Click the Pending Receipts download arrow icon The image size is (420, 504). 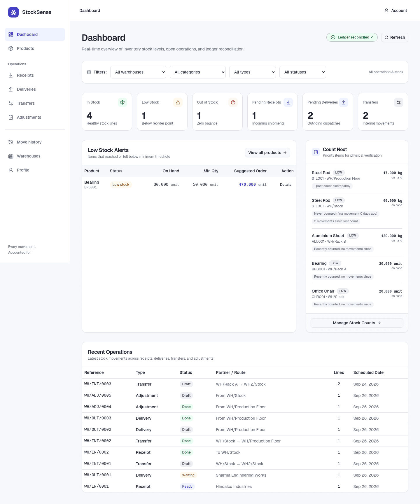(288, 102)
